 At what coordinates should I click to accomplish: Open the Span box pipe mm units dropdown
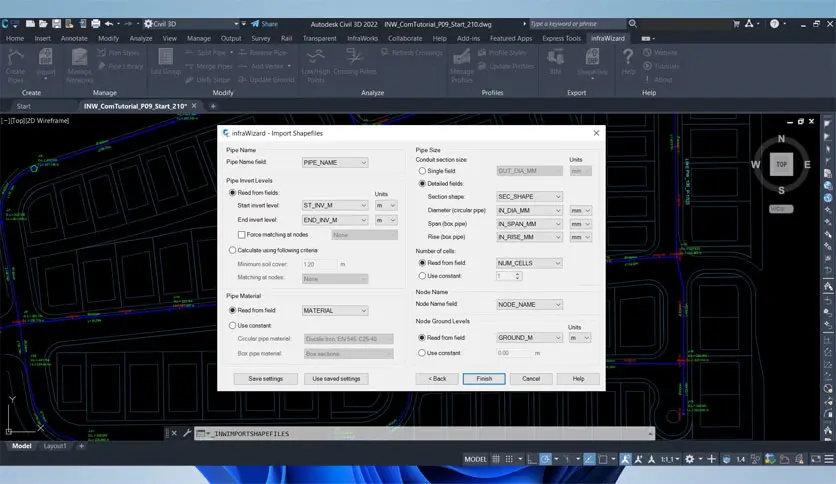[581, 224]
